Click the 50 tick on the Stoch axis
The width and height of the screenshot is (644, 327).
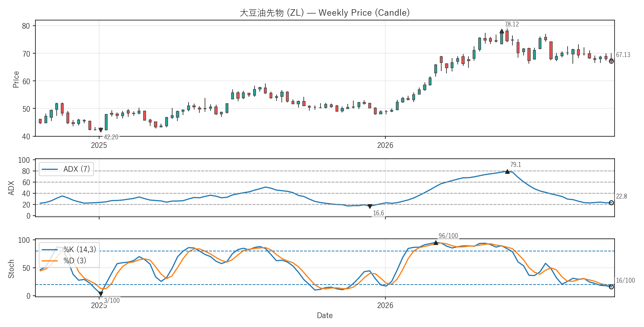click(x=26, y=268)
